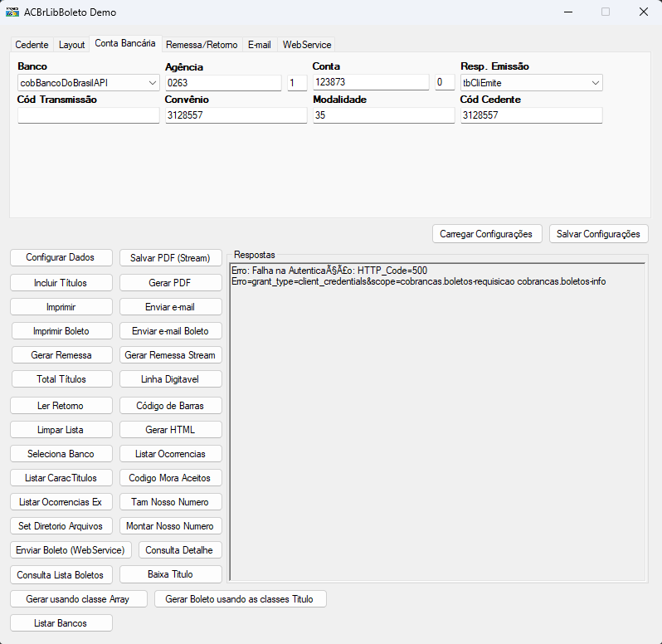Click Listar Ocorrencias Ex button
The image size is (662, 644).
[x=61, y=502]
